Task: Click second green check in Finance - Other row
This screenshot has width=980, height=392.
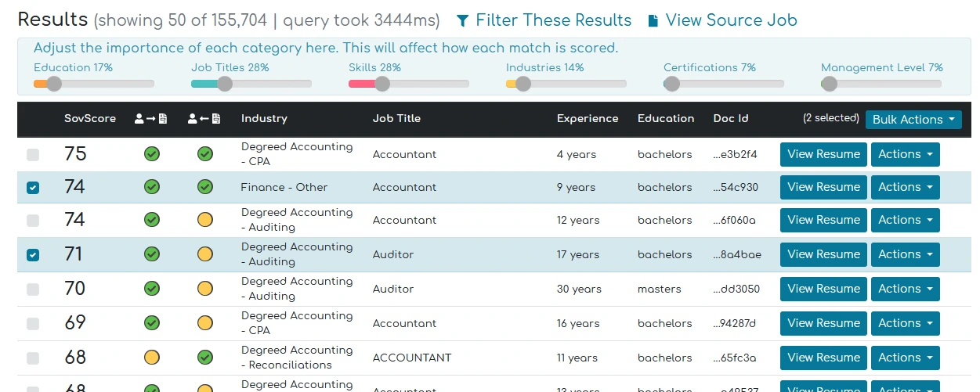Action: 205,187
